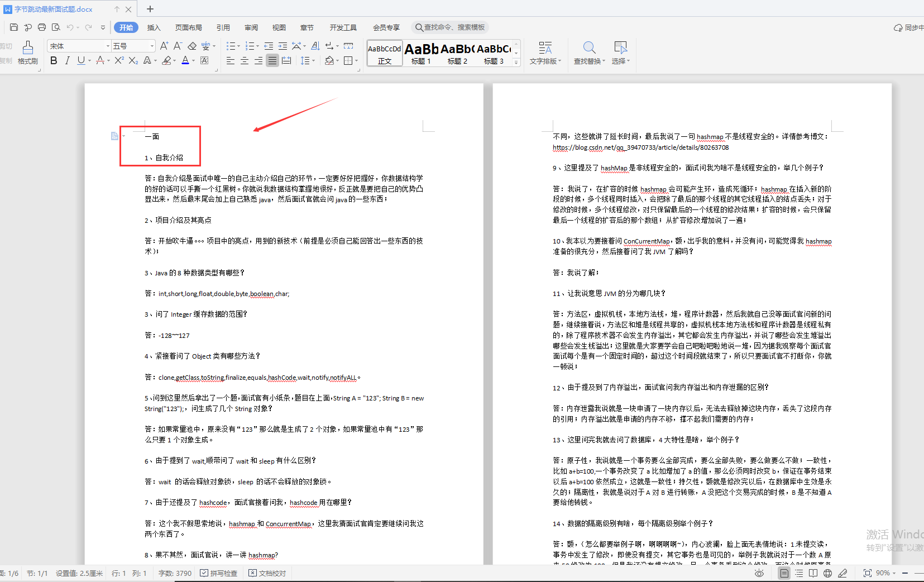Open 页面布局 (Page Layout) tab
The height and width of the screenshot is (582, 924).
(188, 27)
